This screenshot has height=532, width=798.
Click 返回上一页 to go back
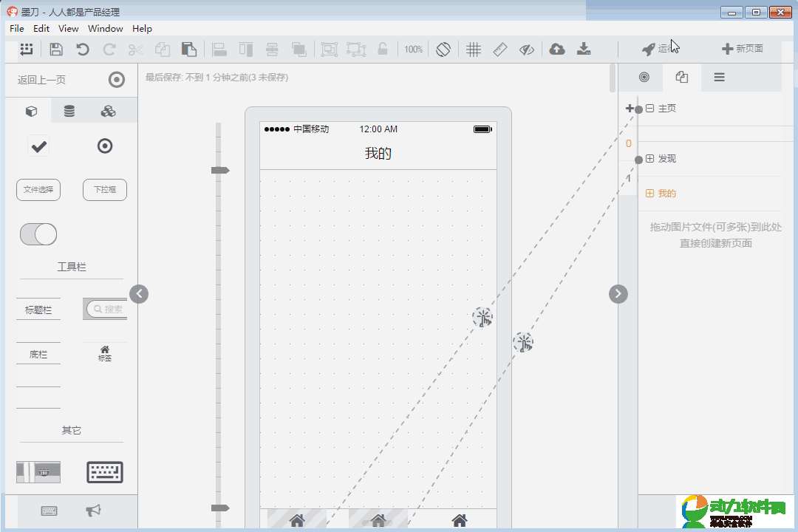41,80
